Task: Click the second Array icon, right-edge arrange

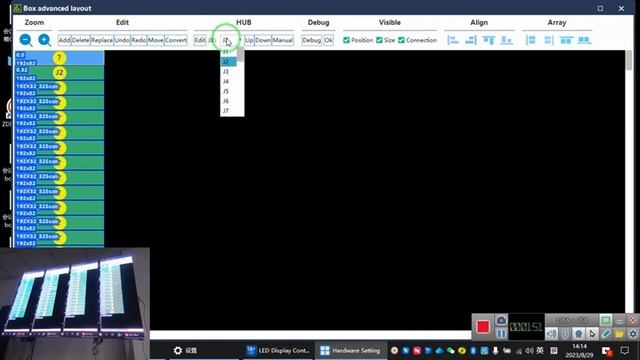Action: pos(549,40)
